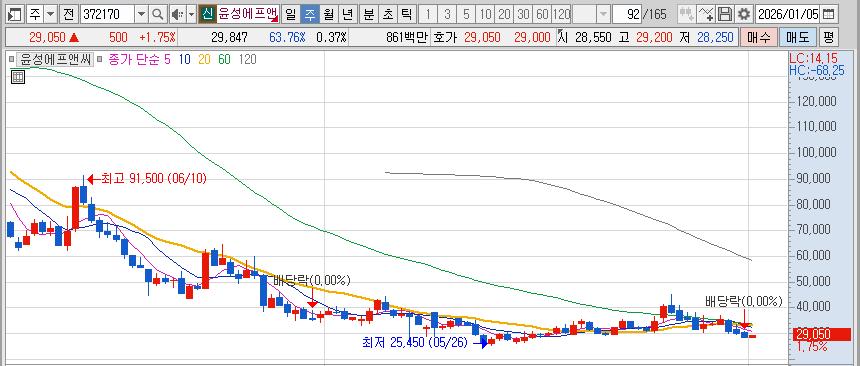Save chart settings with floppy disk icon
This screenshot has width=860, height=366.
[725, 14]
